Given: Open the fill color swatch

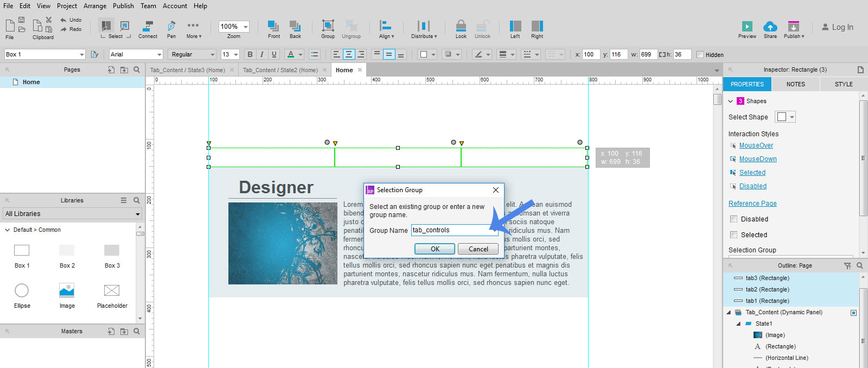Looking at the screenshot, I should [x=427, y=54].
